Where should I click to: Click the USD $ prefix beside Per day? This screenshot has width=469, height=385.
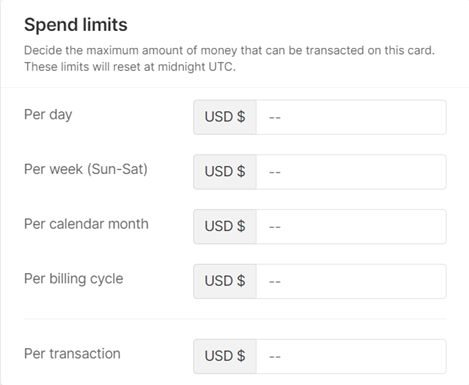point(225,117)
